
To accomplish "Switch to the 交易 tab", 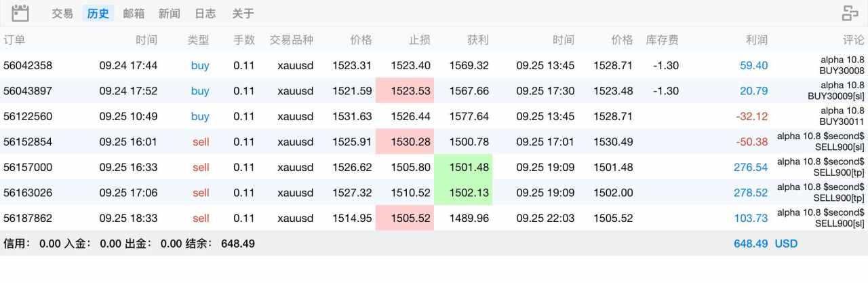I will click(62, 14).
